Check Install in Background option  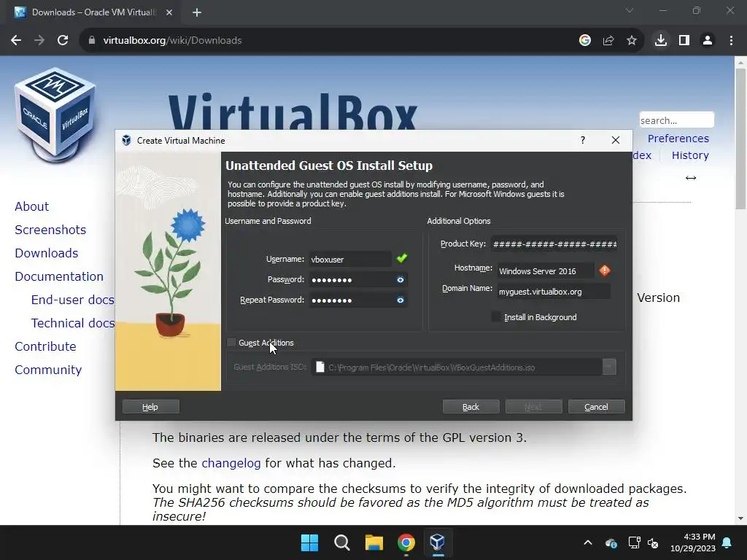(x=496, y=316)
